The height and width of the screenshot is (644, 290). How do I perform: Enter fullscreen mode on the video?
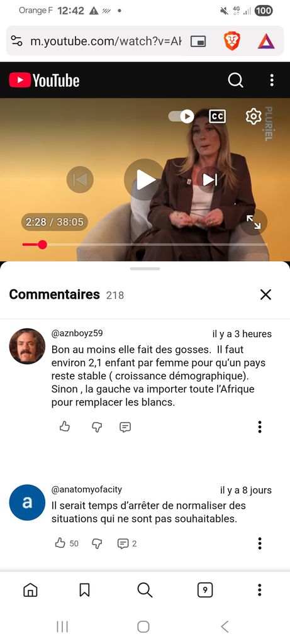click(254, 222)
